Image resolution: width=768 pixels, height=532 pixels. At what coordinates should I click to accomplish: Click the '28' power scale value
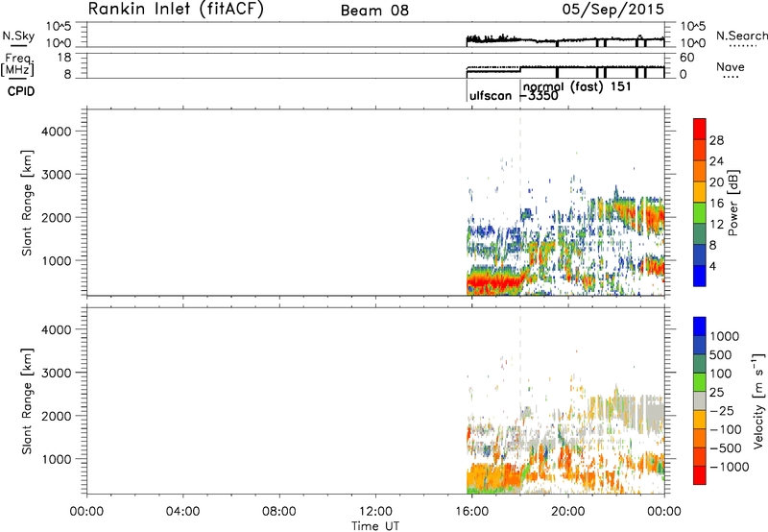click(716, 140)
